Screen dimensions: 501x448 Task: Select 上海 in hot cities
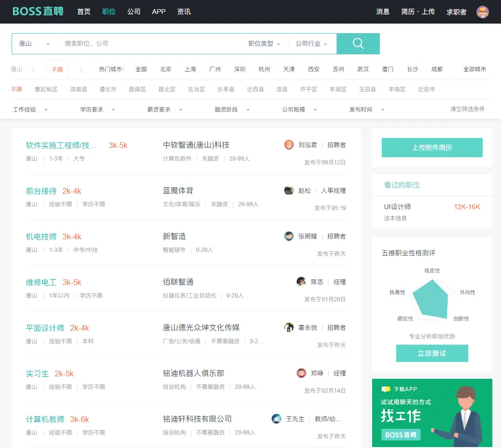click(x=190, y=69)
